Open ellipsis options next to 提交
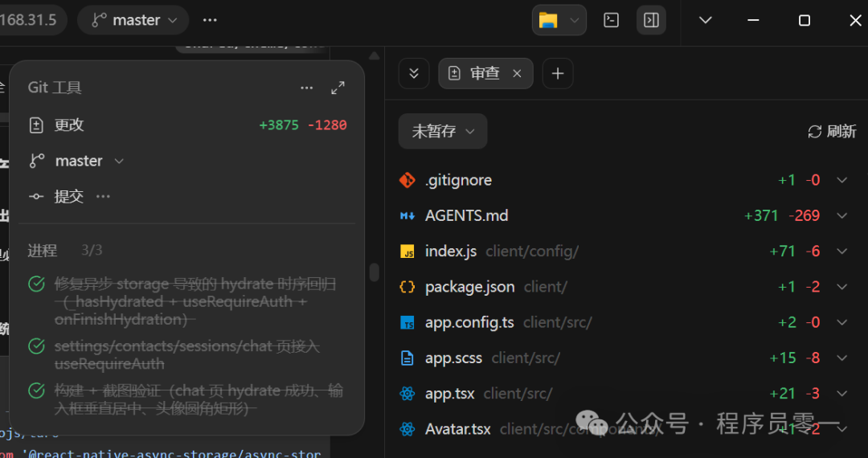The height and width of the screenshot is (458, 868). (x=104, y=196)
